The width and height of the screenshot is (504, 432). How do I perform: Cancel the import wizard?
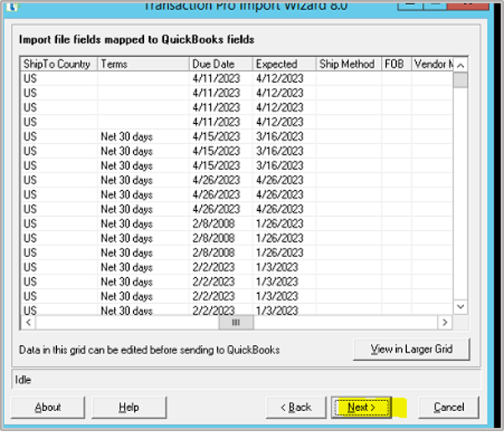449,407
